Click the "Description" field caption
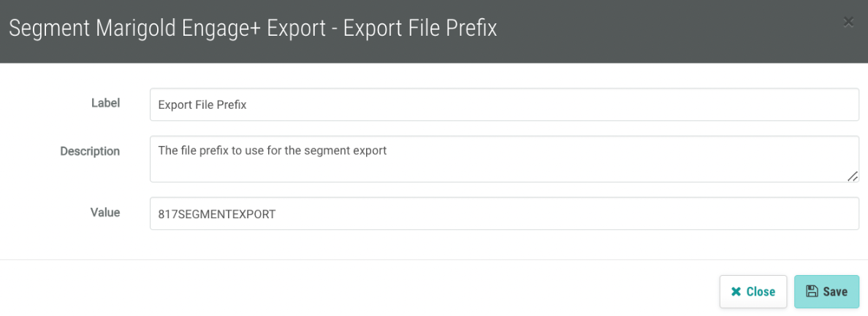868x316 pixels. coord(90,151)
